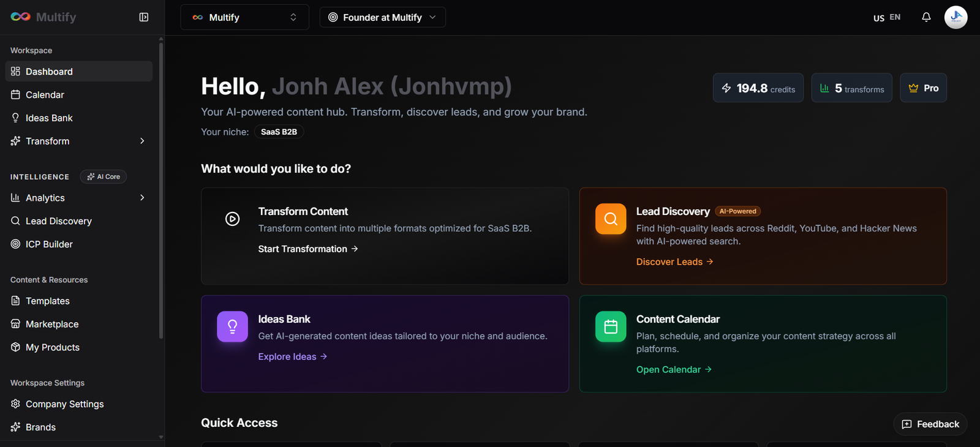Click the orange Lead Discovery search icon

[611, 219]
